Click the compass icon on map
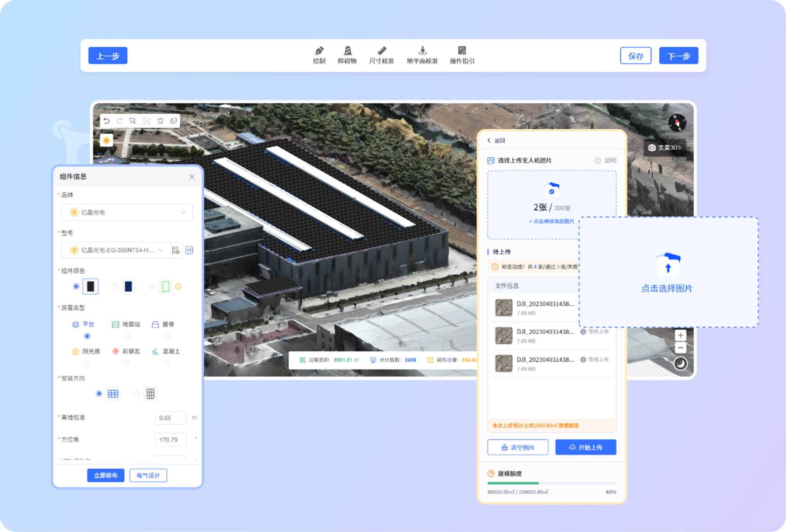This screenshot has width=786, height=532. click(677, 123)
